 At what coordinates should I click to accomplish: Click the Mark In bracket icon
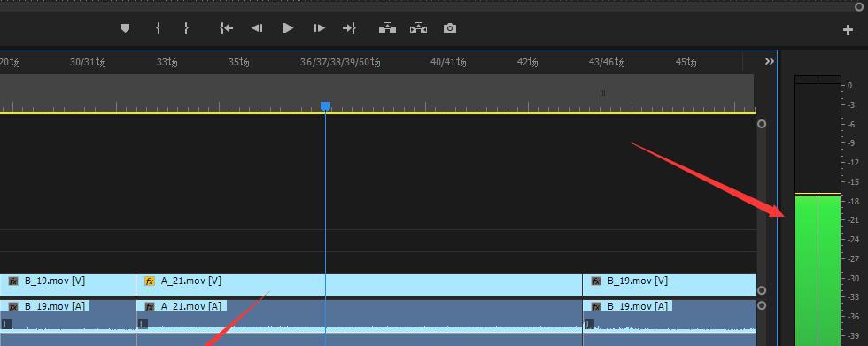pyautogui.click(x=159, y=28)
